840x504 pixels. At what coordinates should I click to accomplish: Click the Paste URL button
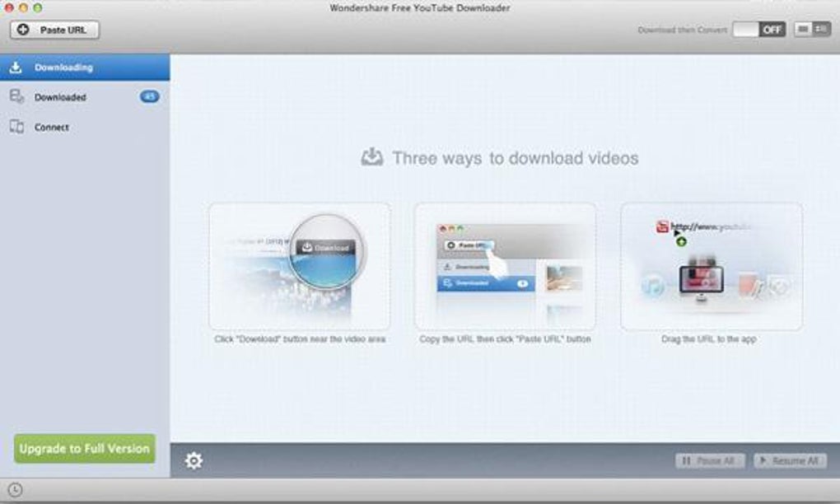[54, 30]
